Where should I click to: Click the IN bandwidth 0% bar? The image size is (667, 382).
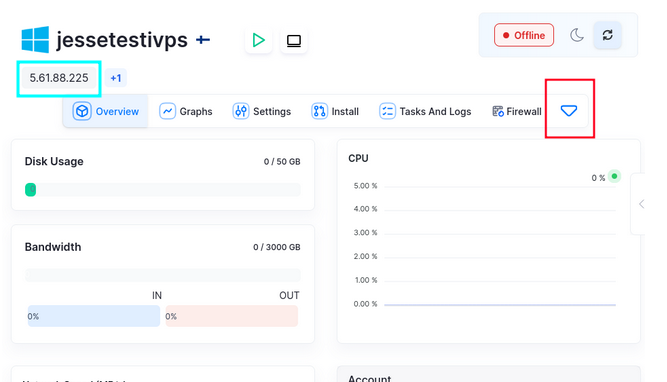pos(94,316)
